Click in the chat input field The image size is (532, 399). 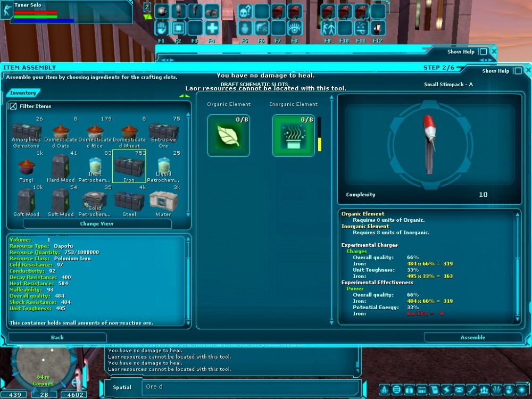tap(250, 387)
